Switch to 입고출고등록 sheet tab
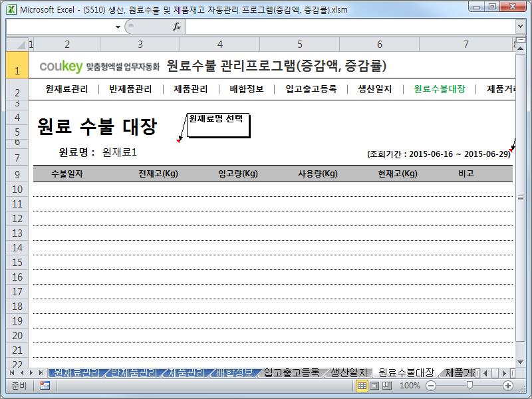532x399 pixels. 291,373
